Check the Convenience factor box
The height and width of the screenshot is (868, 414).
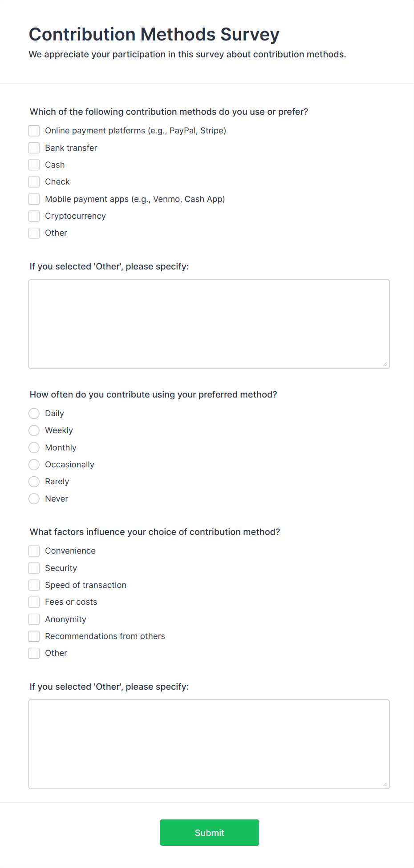click(x=34, y=551)
